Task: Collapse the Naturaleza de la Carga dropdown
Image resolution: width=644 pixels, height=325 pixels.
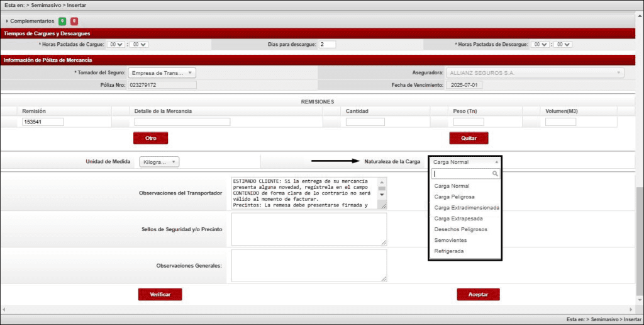Action: click(x=465, y=162)
